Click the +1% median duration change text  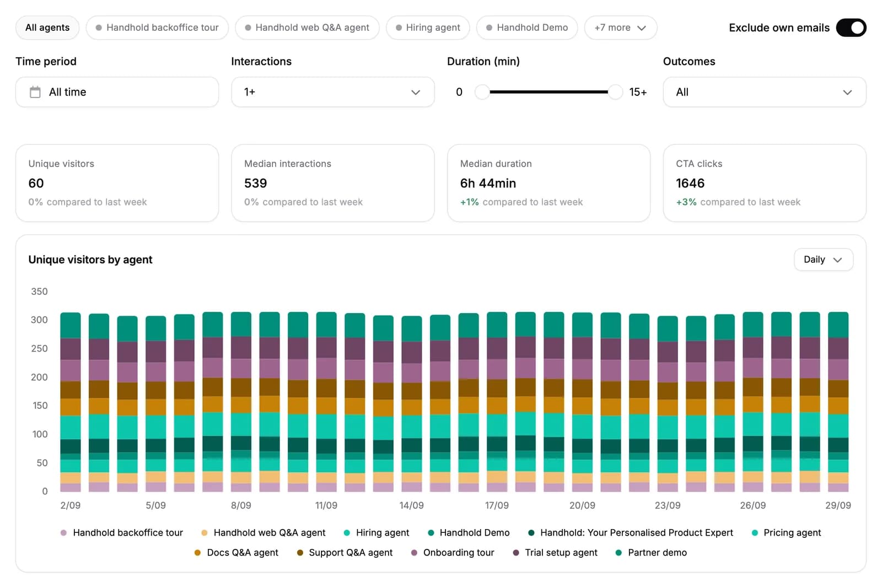470,202
